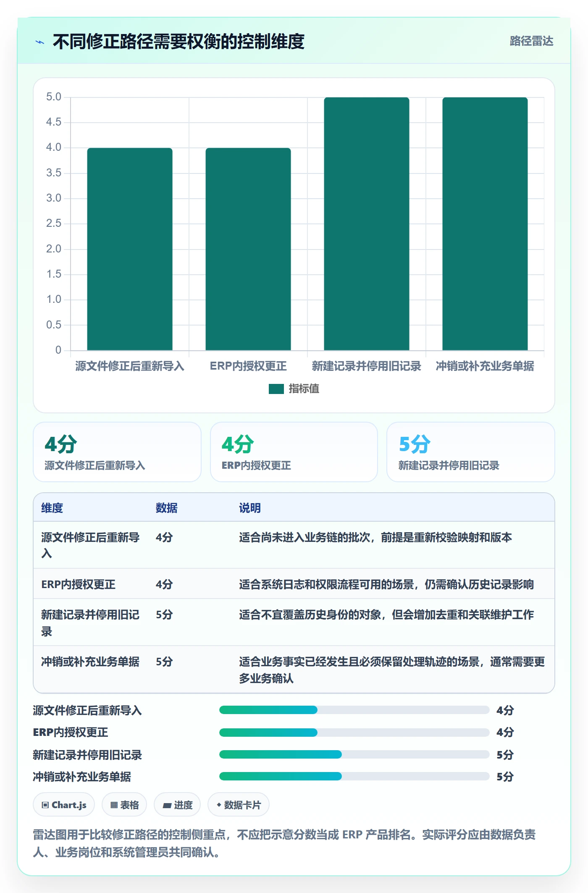
Task: Click the 指标值 legend label
Action: click(304, 389)
